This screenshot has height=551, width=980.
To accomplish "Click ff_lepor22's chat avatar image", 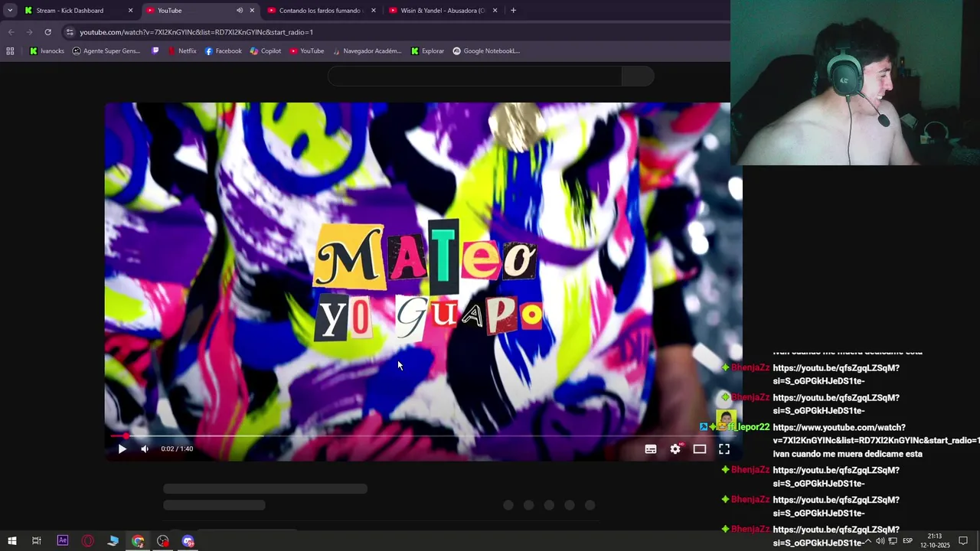I will [726, 419].
